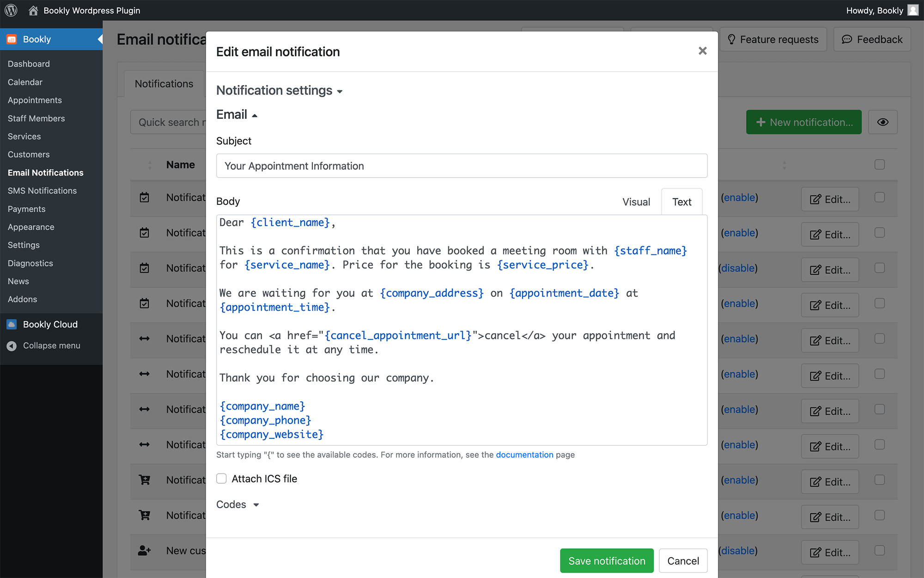924x578 pixels.
Task: Click the Subject input field
Action: point(462,166)
